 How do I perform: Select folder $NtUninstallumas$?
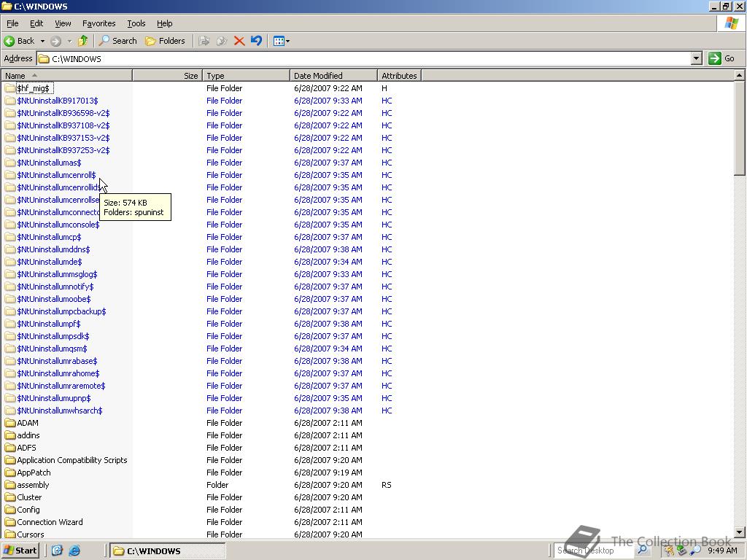(x=49, y=163)
